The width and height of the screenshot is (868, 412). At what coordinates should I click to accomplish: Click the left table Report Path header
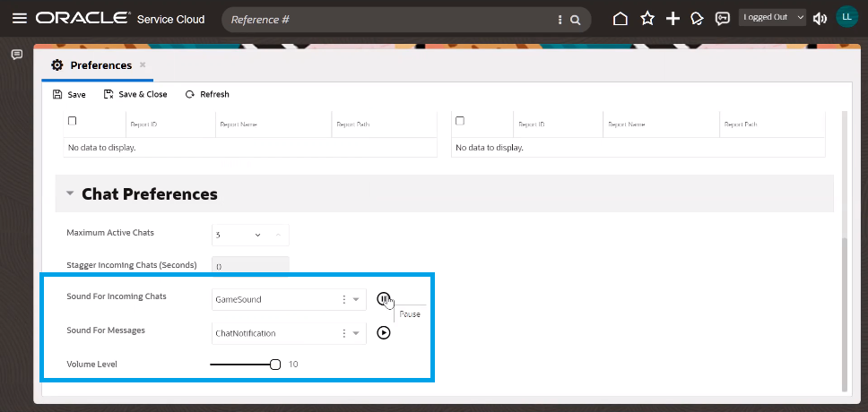[352, 124]
